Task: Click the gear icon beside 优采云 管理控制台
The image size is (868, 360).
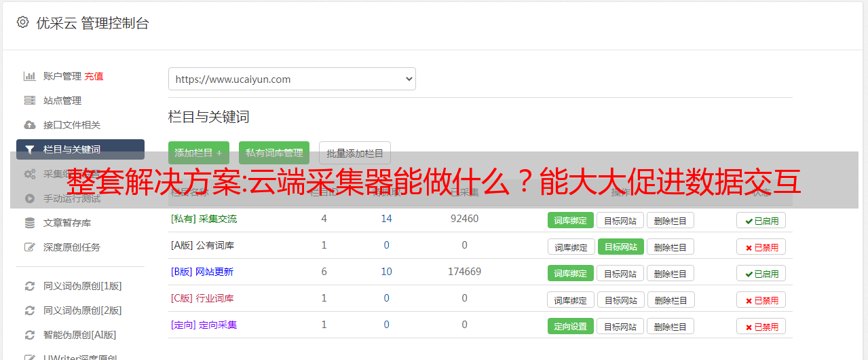Action: coord(23,22)
